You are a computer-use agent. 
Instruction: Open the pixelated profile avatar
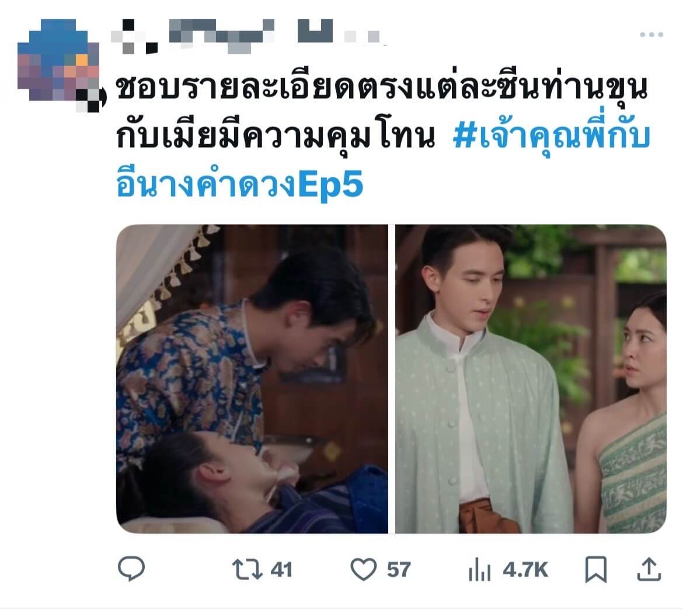(60, 64)
